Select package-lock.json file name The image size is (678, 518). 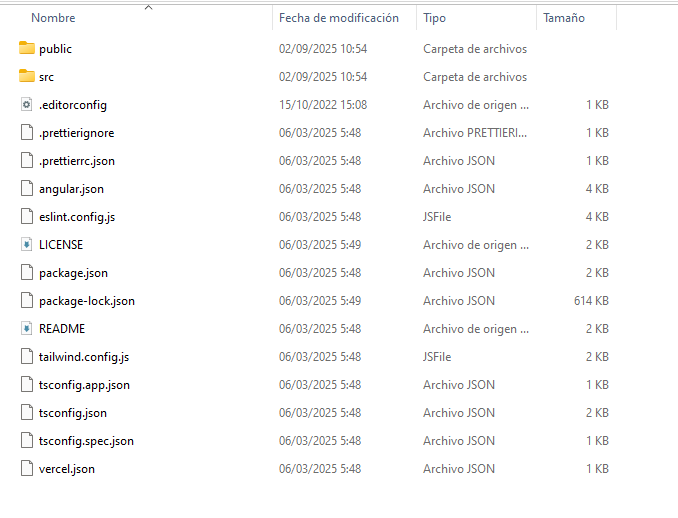tap(87, 300)
